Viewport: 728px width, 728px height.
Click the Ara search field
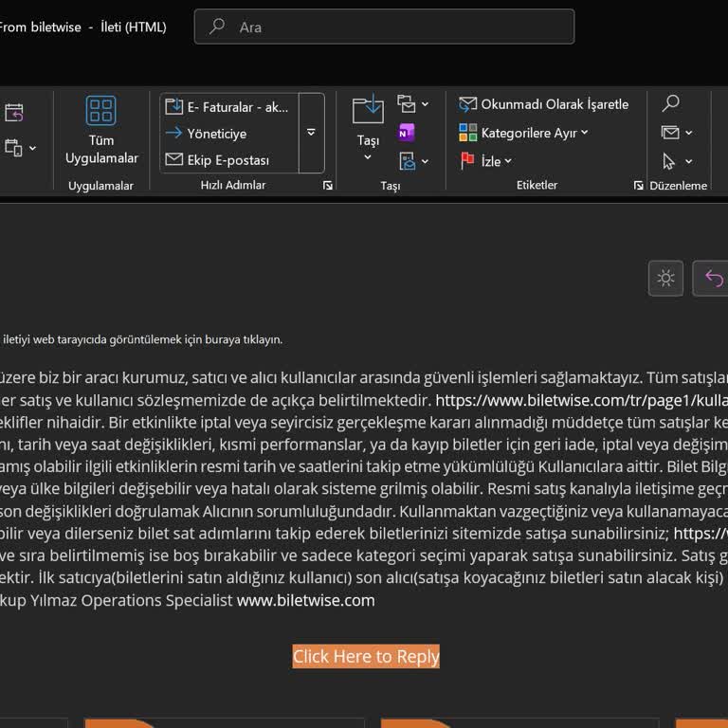coord(384,27)
